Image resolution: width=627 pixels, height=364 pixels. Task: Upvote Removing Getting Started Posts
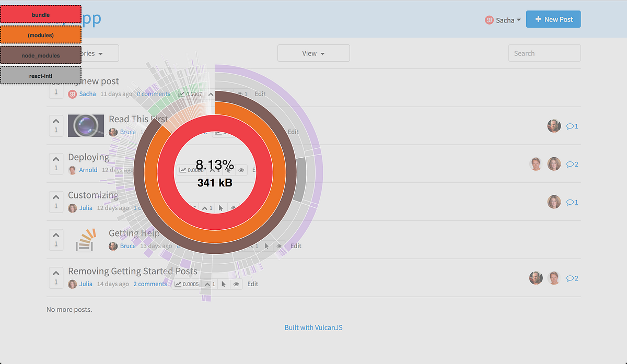(x=56, y=278)
